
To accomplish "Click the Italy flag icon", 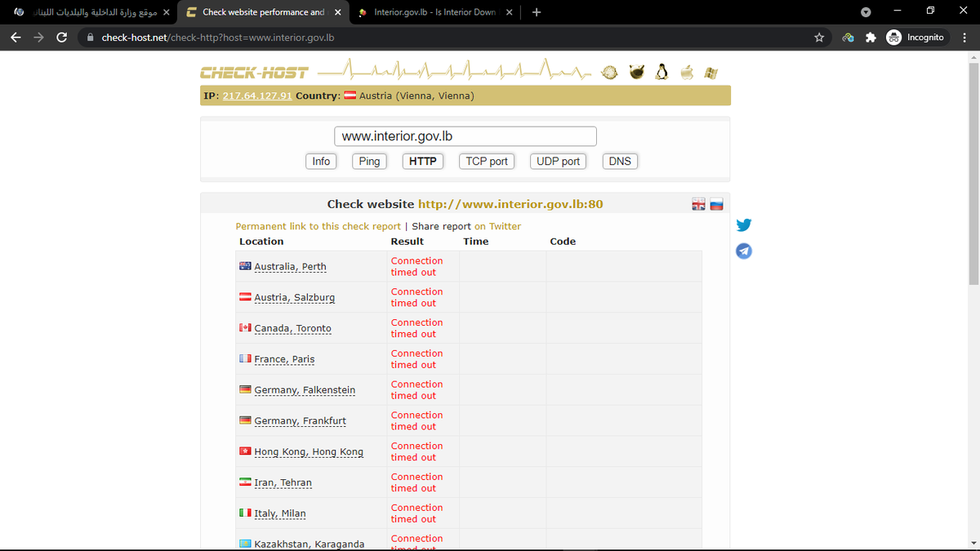I will [245, 513].
